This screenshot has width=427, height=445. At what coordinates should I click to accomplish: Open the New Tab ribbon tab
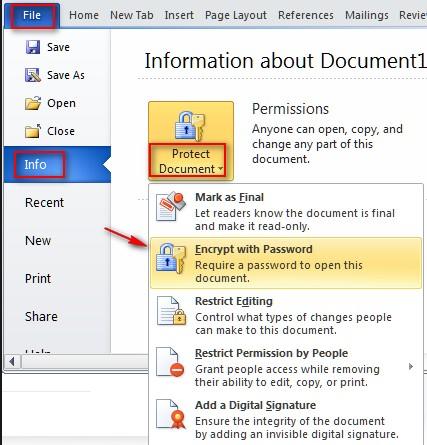132,15
